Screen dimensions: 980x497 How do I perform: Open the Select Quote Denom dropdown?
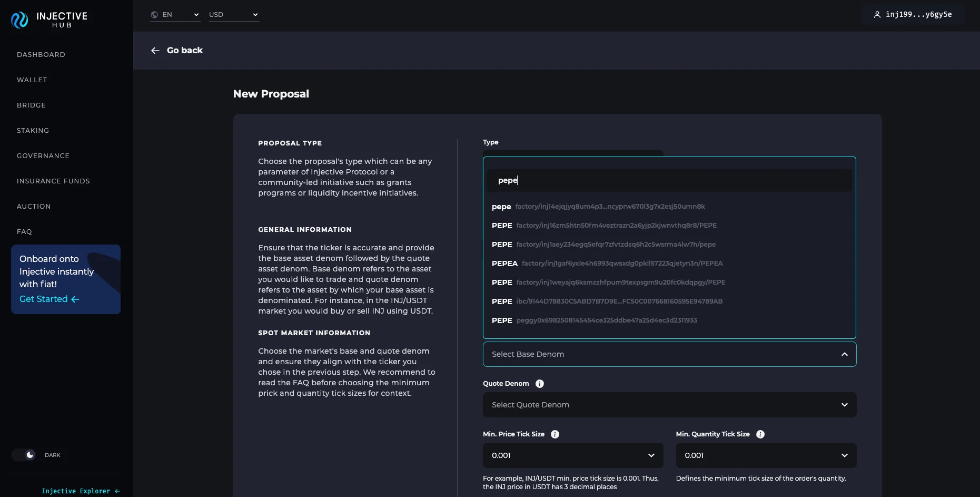tap(669, 405)
